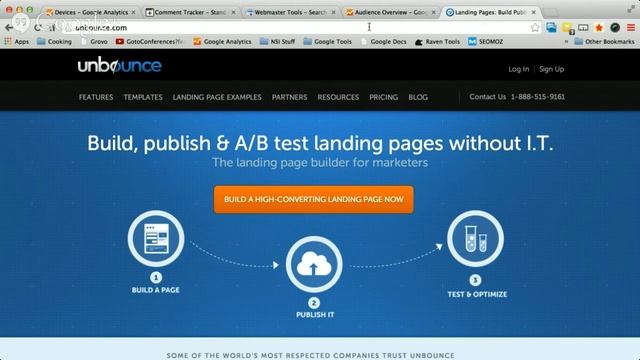Close the Devices - Google Analytics tab
Image resolution: width=640 pixels, height=360 pixels.
133,12
